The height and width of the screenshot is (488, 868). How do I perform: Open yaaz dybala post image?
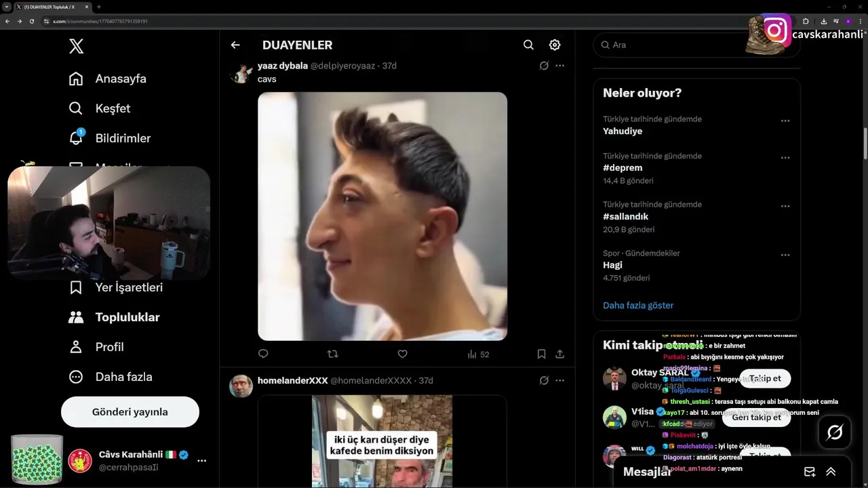pos(382,216)
